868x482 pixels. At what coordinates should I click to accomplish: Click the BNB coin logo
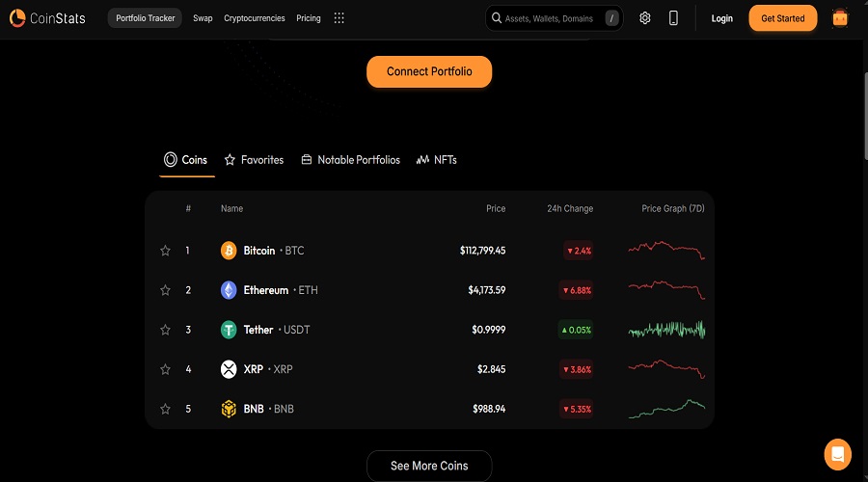pyautogui.click(x=229, y=409)
